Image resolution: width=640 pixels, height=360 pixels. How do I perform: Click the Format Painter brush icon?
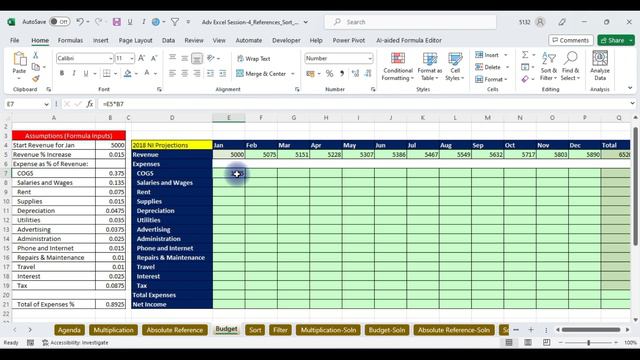pos(36,78)
